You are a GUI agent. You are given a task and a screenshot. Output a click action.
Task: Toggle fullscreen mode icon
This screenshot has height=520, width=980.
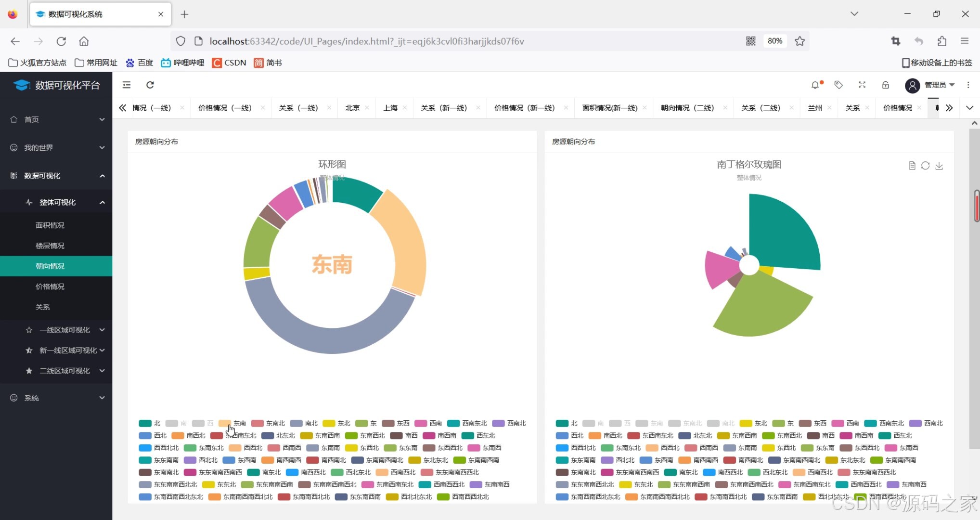pyautogui.click(x=862, y=85)
